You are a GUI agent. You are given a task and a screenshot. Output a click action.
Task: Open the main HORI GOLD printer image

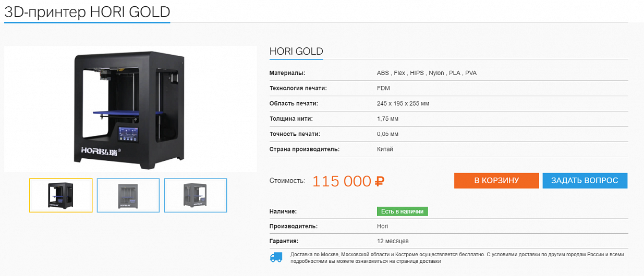pos(130,109)
